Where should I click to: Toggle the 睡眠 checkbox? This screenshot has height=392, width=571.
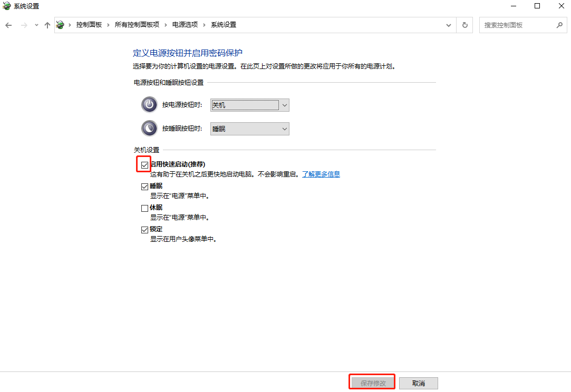pyautogui.click(x=144, y=187)
